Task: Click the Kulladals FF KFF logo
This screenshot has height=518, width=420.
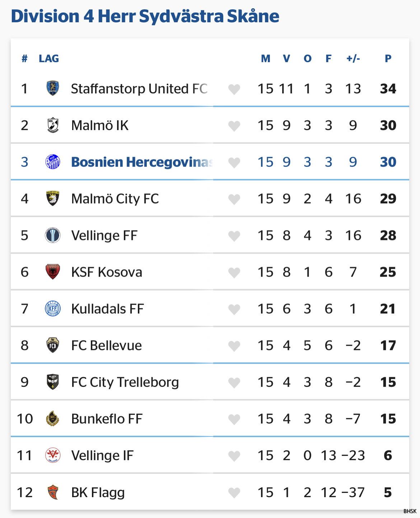Action: (x=53, y=309)
